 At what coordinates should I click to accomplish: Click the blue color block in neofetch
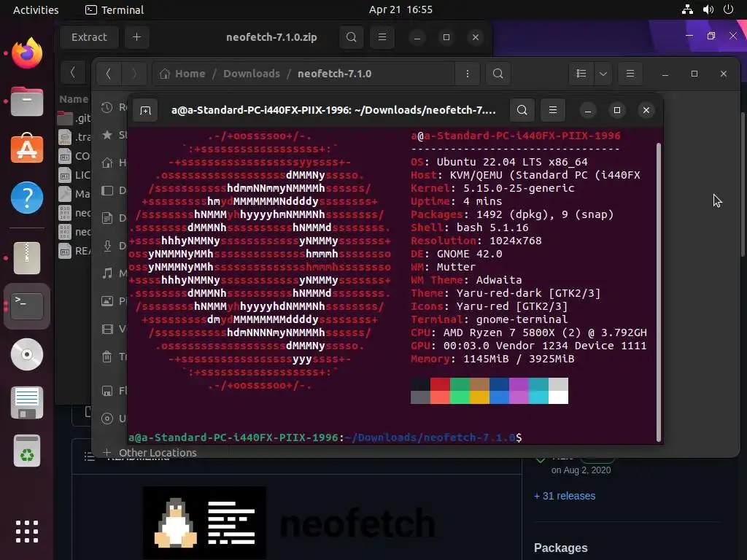pyautogui.click(x=499, y=391)
